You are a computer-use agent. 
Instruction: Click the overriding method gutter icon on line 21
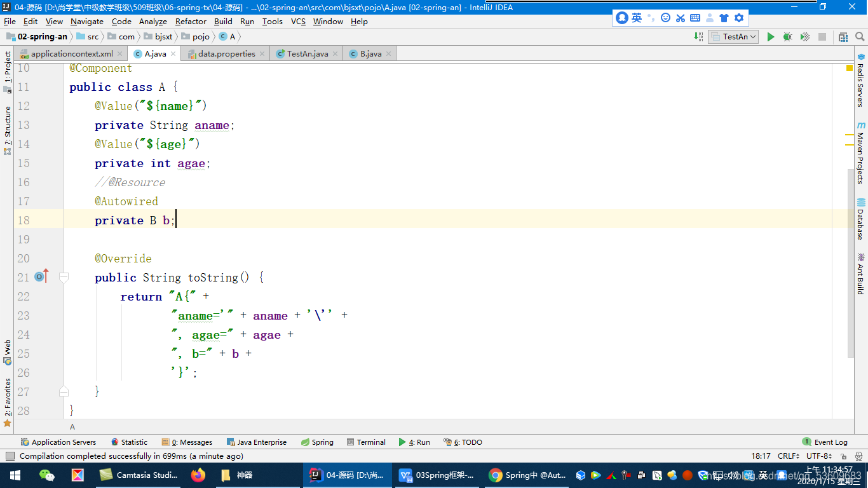click(42, 277)
